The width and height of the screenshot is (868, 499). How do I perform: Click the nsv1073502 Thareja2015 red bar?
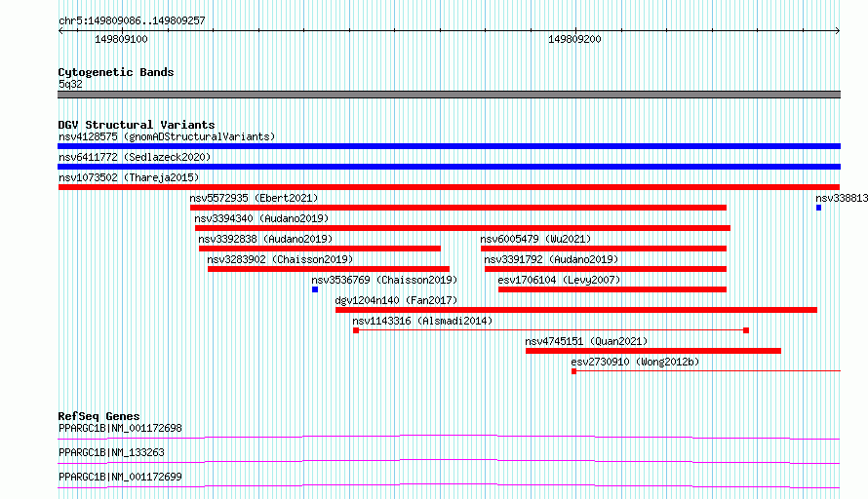pos(449,187)
